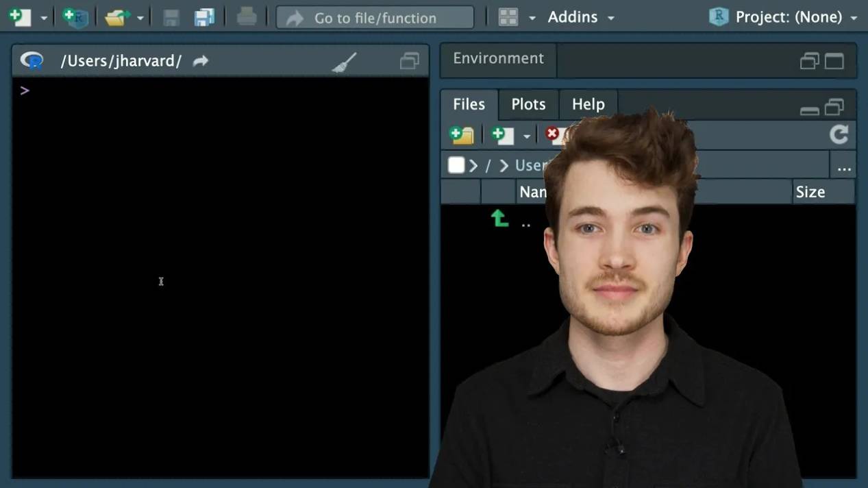Click the R logo in console header

32,61
